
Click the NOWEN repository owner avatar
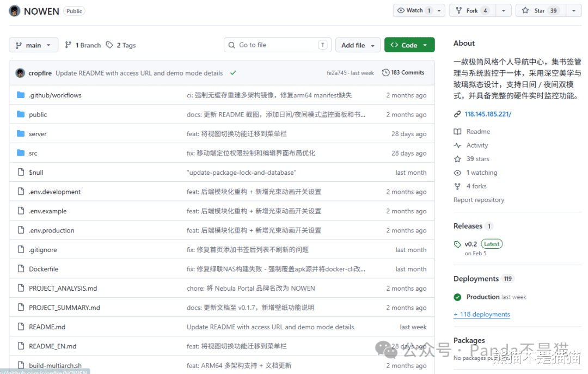[15, 11]
